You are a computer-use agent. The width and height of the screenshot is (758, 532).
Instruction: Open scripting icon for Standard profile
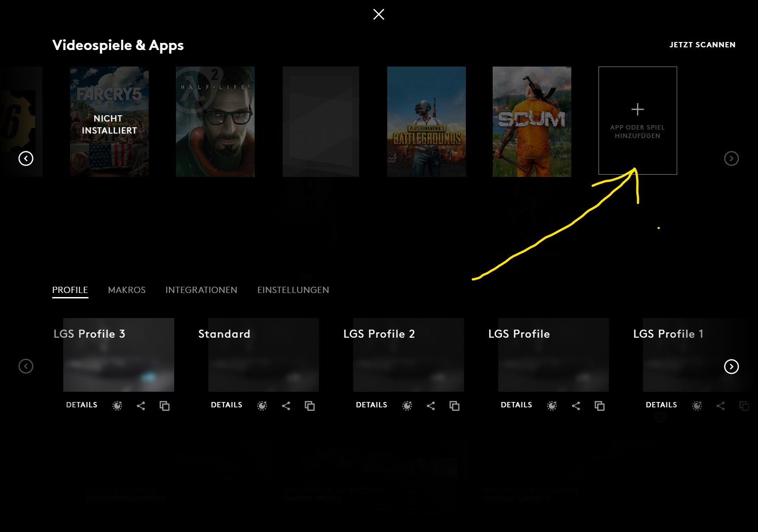(262, 406)
